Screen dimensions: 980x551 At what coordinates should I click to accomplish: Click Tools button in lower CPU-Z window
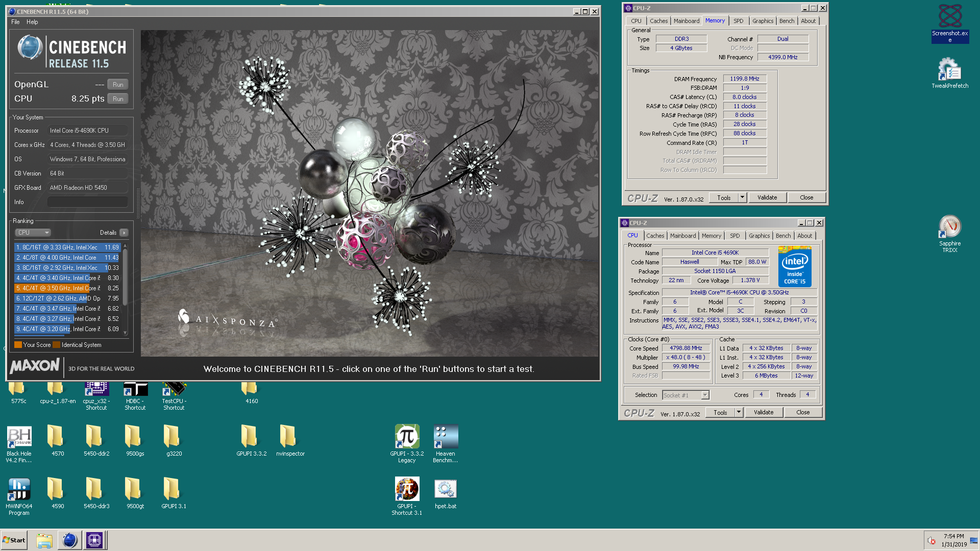720,413
